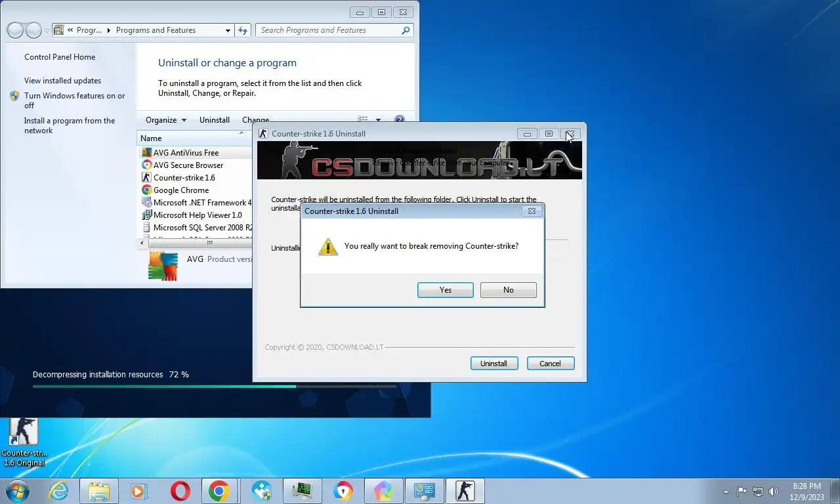Click the search magnifier icon
This screenshot has width=840, height=504.
406,30
